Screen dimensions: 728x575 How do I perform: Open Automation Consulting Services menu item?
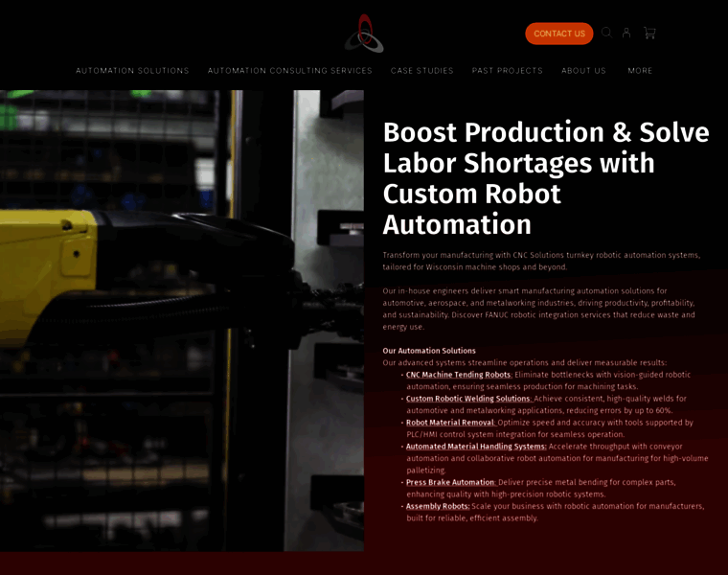(289, 71)
